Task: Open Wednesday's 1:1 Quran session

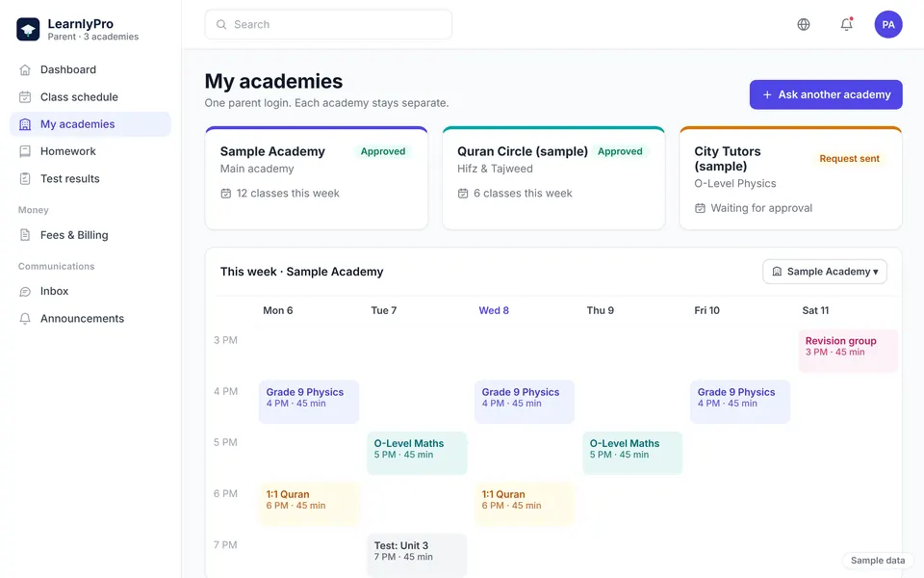Action: [x=525, y=504]
